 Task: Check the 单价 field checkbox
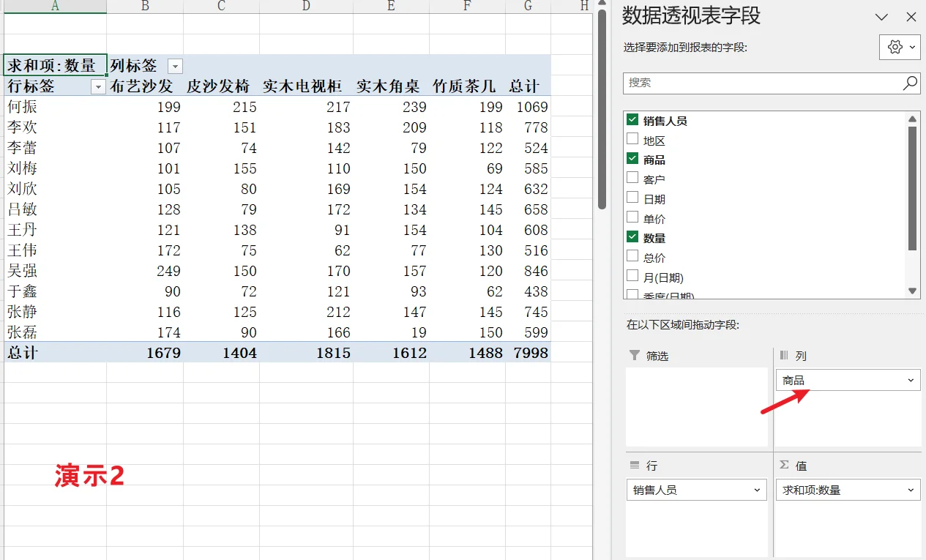632,217
